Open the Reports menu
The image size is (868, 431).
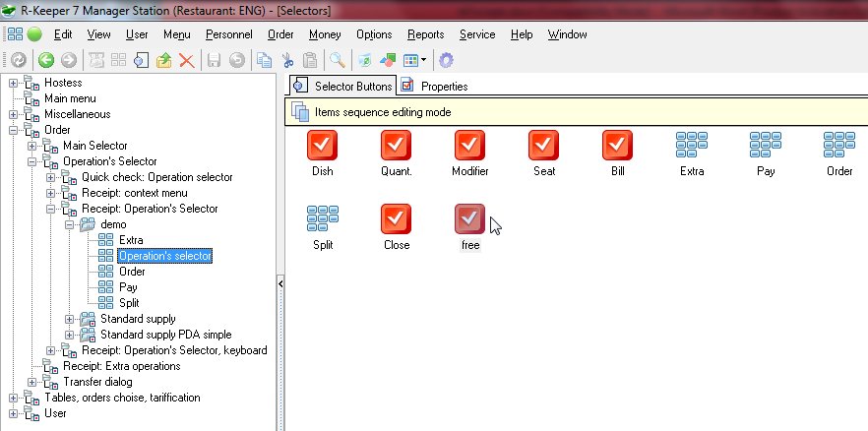click(x=426, y=34)
